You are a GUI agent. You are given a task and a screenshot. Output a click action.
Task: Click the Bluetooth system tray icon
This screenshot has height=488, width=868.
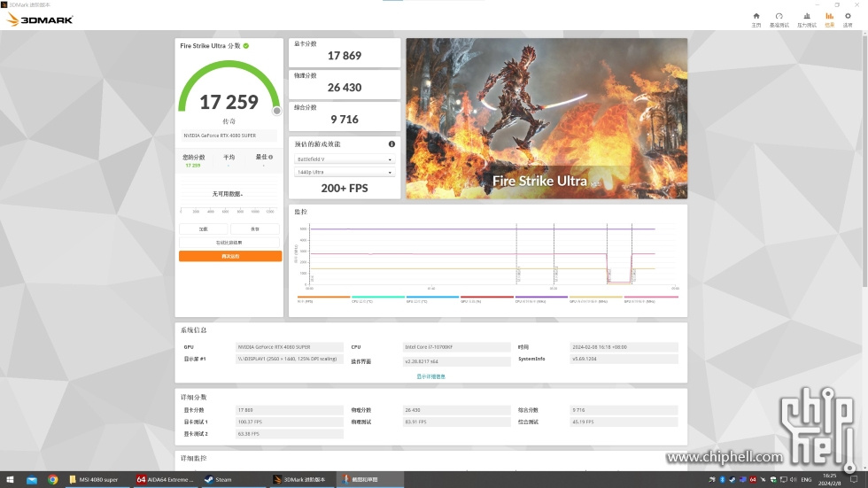(x=722, y=480)
